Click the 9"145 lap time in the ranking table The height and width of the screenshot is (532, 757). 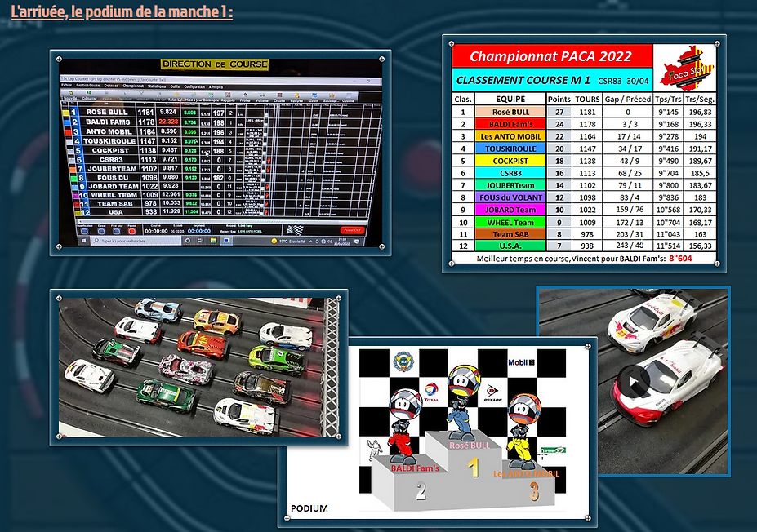coord(668,112)
